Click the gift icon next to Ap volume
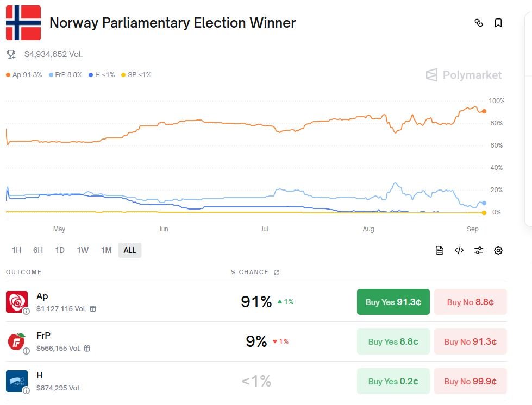532x405 pixels. coord(93,309)
